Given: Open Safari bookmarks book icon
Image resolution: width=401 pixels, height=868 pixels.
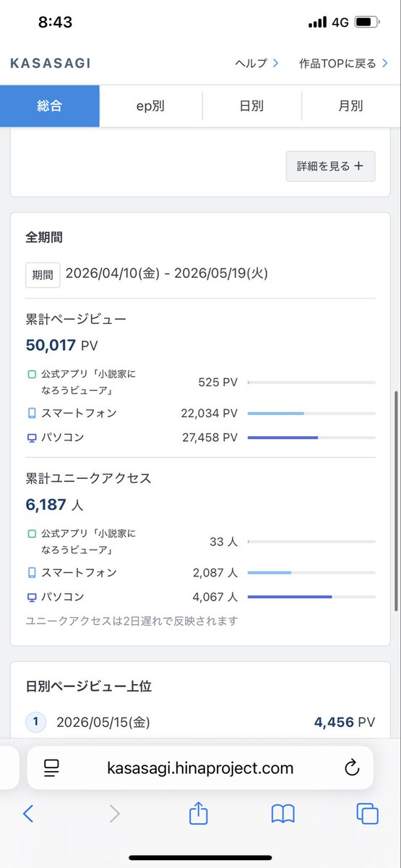Looking at the screenshot, I should pos(283,814).
